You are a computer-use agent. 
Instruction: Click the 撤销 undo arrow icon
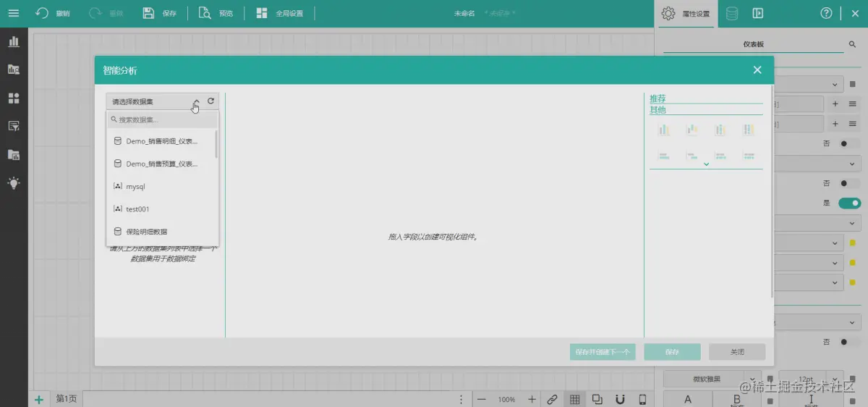[x=43, y=13]
